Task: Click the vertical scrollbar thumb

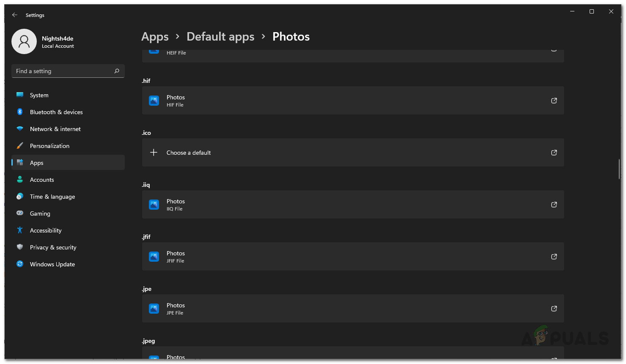Action: [619, 169]
